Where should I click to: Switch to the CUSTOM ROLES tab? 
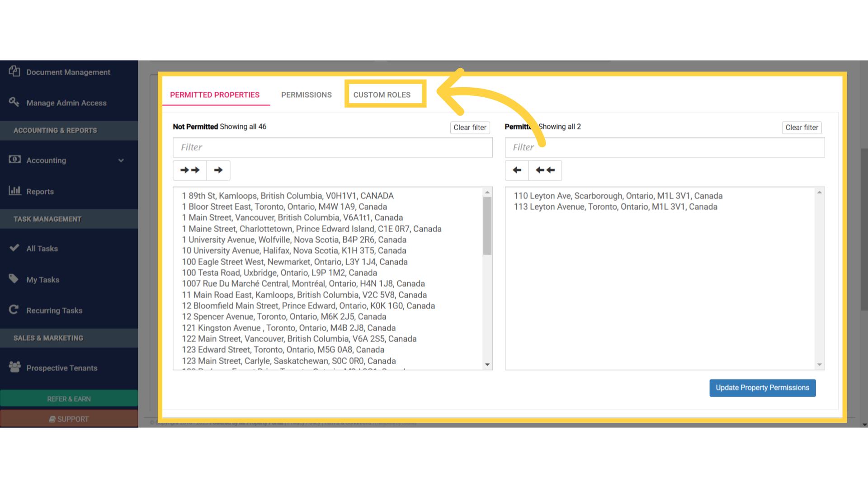(x=385, y=94)
